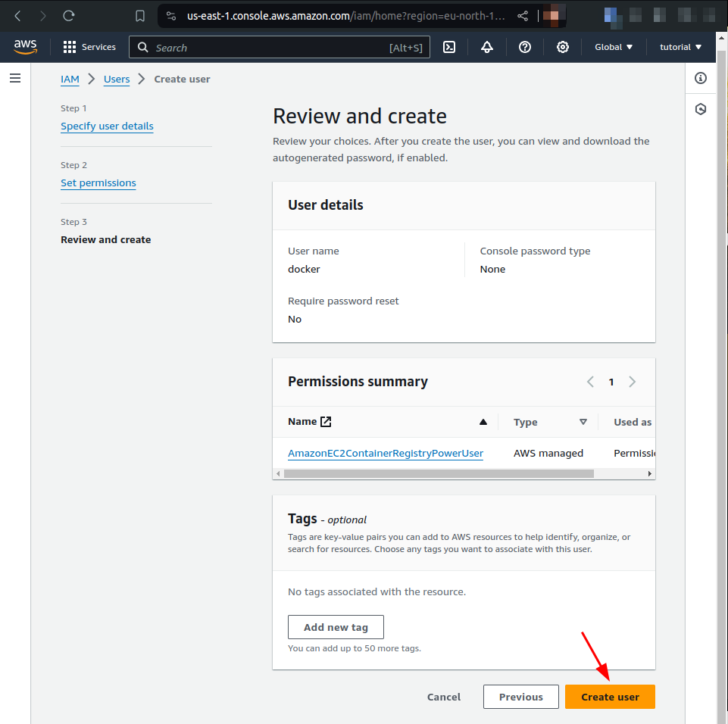Click the 'Used as' column header

point(633,422)
